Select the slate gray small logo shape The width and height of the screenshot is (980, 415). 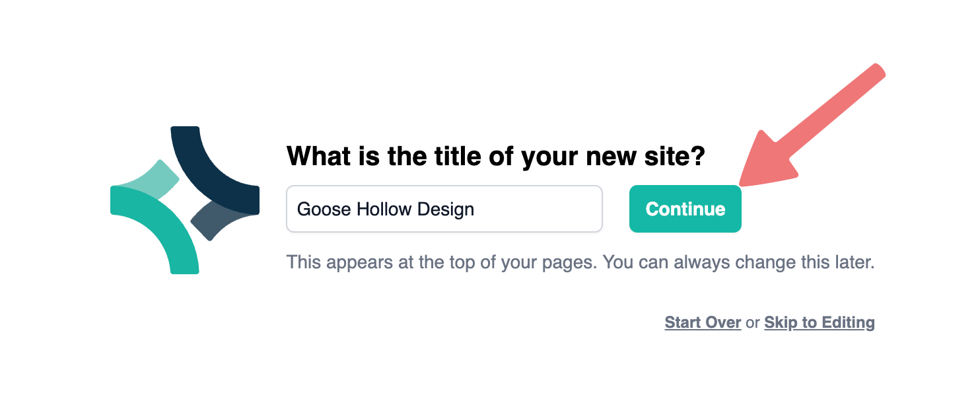218,221
